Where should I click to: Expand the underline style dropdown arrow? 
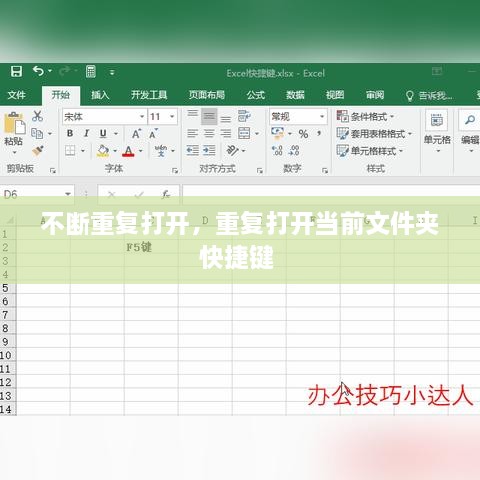pyautogui.click(x=116, y=134)
